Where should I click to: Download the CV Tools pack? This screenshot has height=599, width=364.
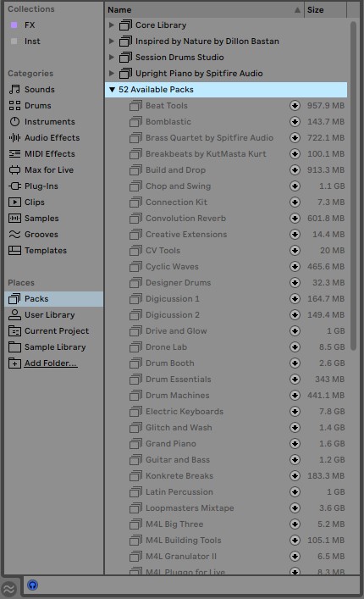pos(295,251)
